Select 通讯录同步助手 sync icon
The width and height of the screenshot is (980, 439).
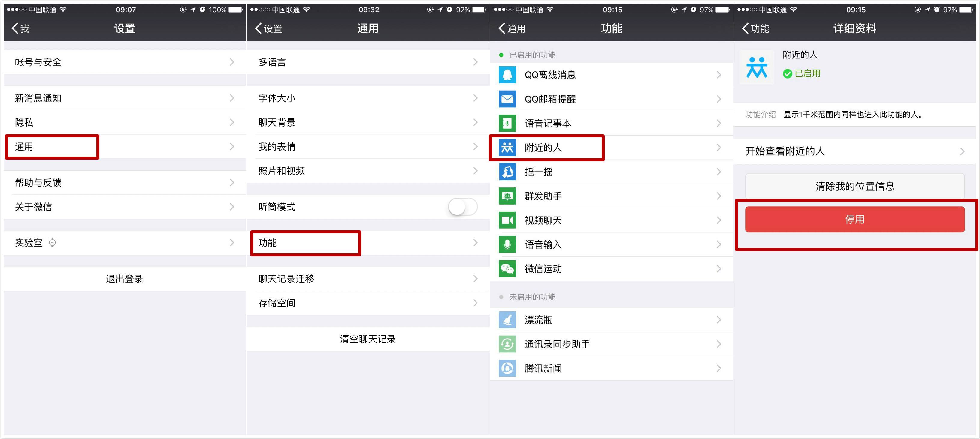[507, 344]
